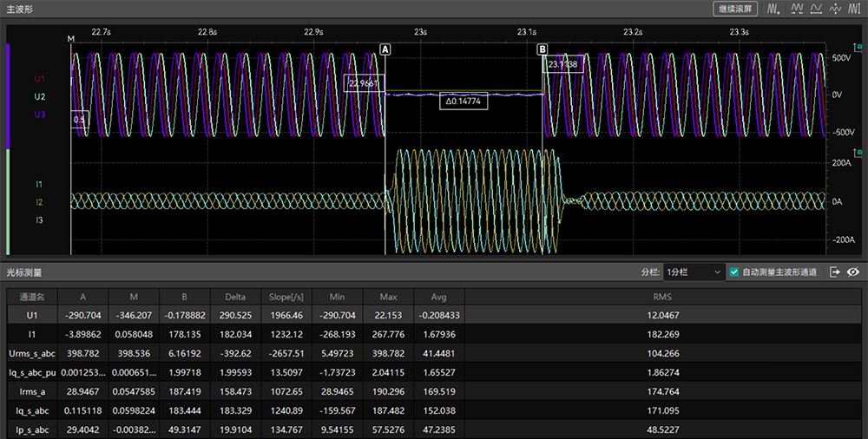
Task: Select the I3 channel label
Action: [39, 219]
